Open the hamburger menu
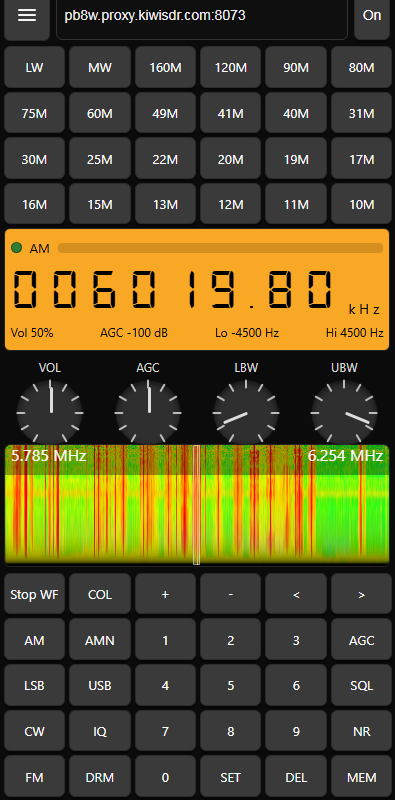This screenshot has width=395, height=800. [27, 16]
